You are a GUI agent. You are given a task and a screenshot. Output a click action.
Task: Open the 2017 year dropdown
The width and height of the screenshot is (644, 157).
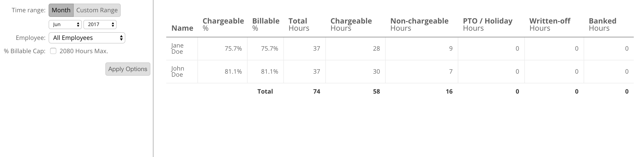point(100,25)
